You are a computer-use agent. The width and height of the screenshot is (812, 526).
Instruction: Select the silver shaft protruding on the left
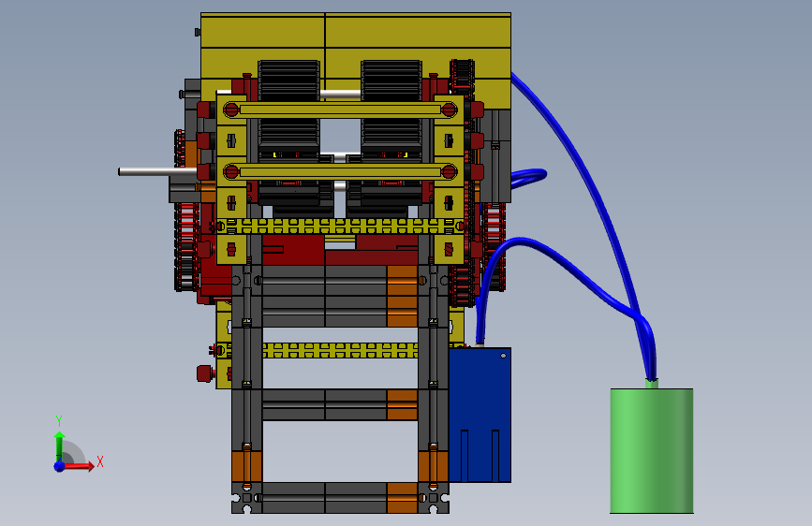[x=157, y=171]
